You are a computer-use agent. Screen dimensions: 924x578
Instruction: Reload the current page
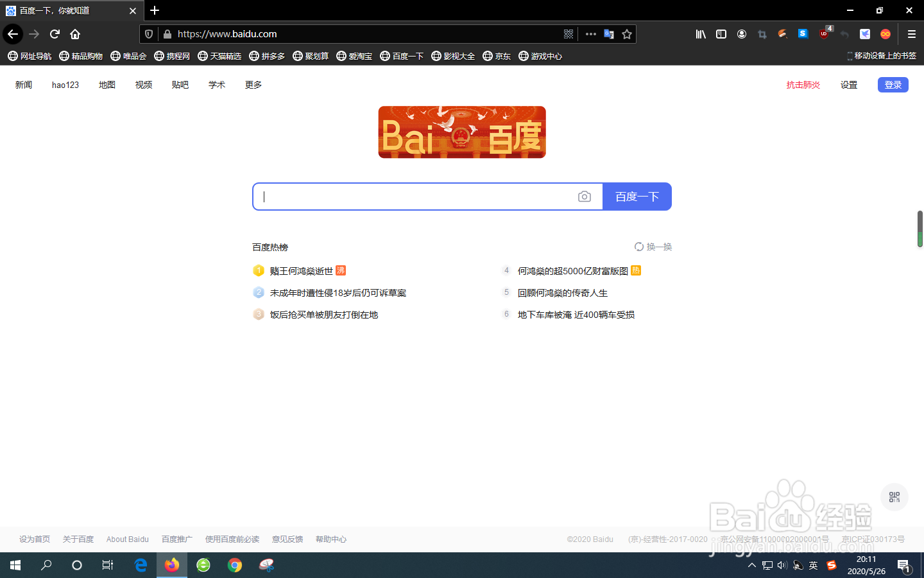point(55,34)
